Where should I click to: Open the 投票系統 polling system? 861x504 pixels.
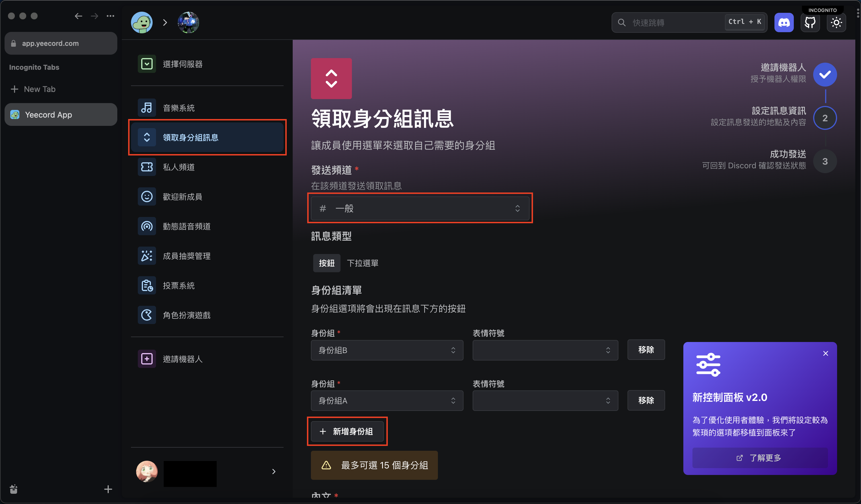coord(178,285)
